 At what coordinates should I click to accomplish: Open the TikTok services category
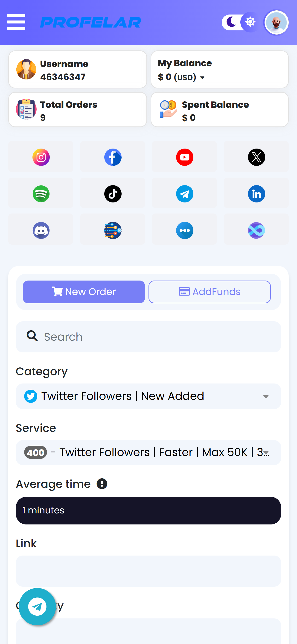point(113,194)
